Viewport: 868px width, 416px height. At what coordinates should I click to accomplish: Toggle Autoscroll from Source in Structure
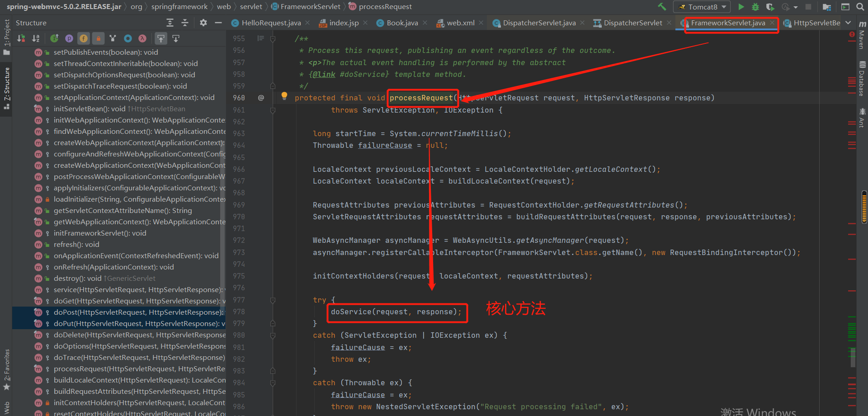tap(176, 38)
